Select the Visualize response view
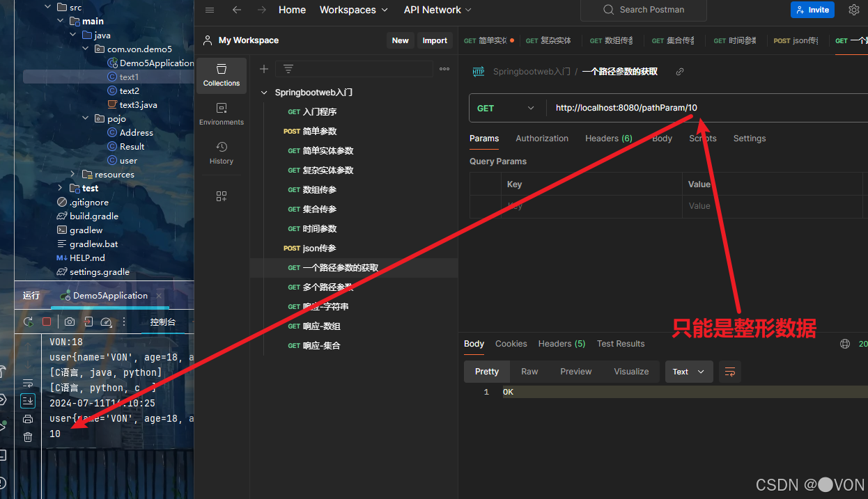This screenshot has width=868, height=499. point(631,372)
